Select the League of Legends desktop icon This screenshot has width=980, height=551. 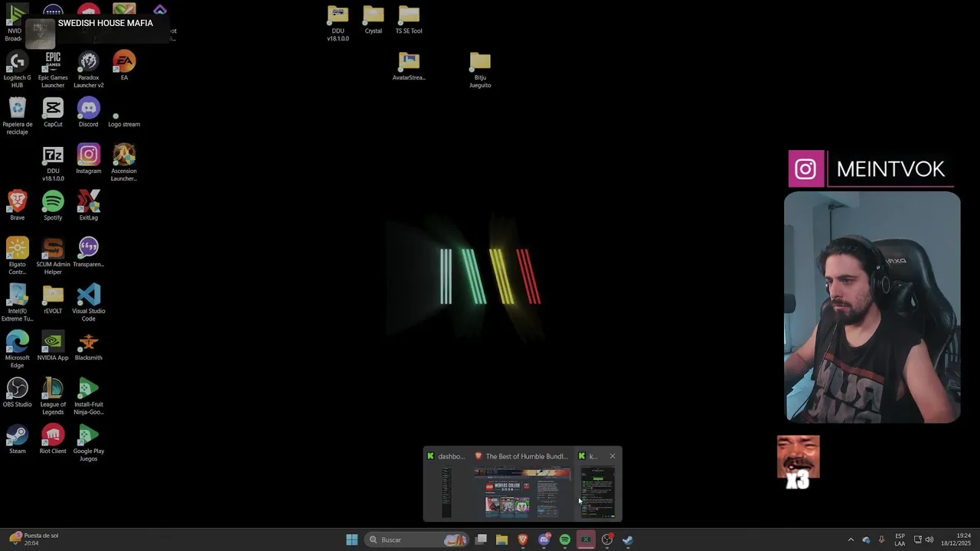53,396
